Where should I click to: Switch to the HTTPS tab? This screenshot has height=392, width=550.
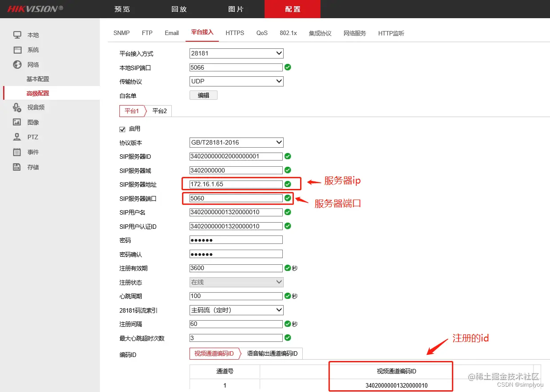pyautogui.click(x=235, y=33)
